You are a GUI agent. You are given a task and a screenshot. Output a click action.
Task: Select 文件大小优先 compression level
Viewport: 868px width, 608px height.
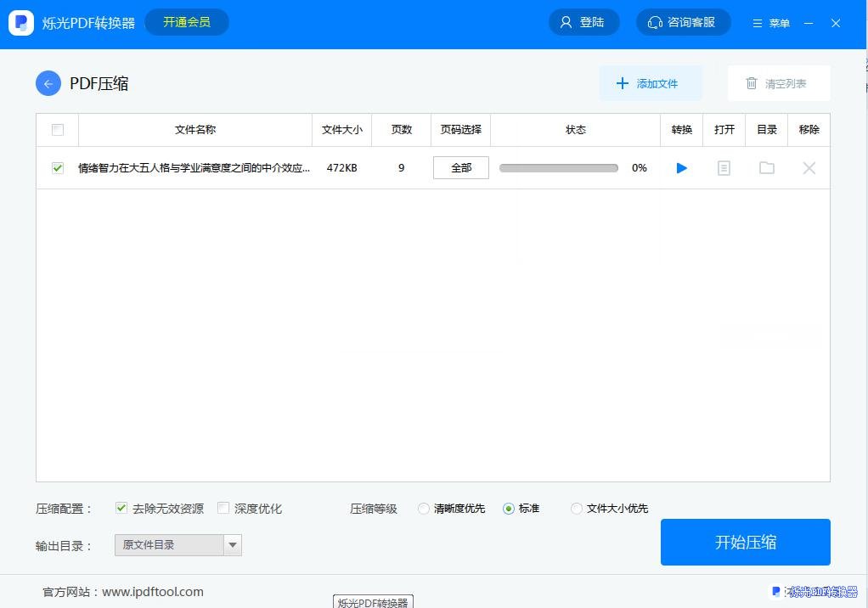click(577, 509)
